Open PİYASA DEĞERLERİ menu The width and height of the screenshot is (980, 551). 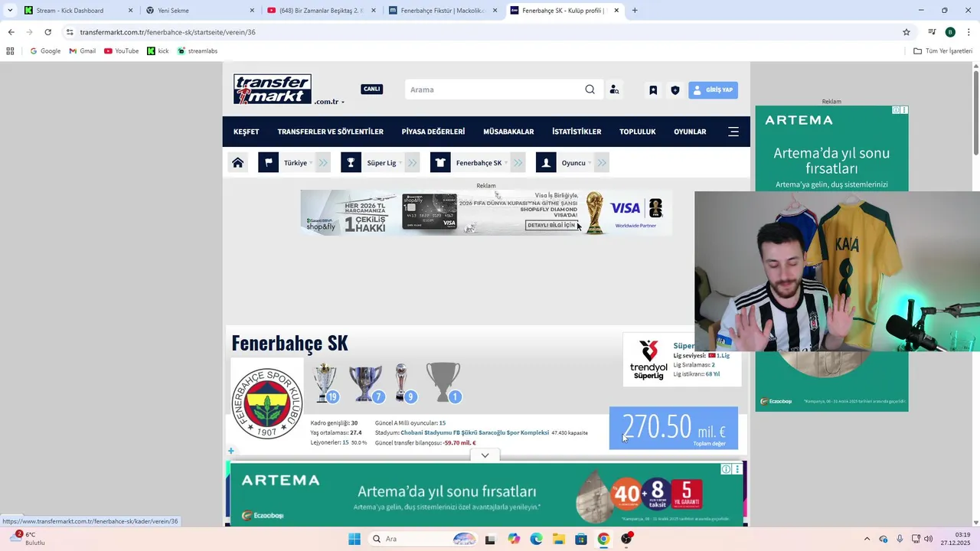point(433,132)
